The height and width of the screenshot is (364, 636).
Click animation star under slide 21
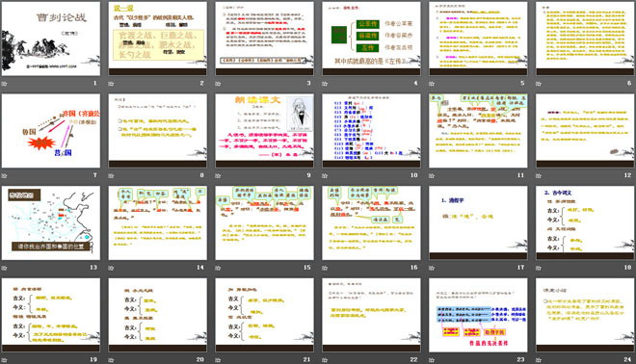click(218, 360)
